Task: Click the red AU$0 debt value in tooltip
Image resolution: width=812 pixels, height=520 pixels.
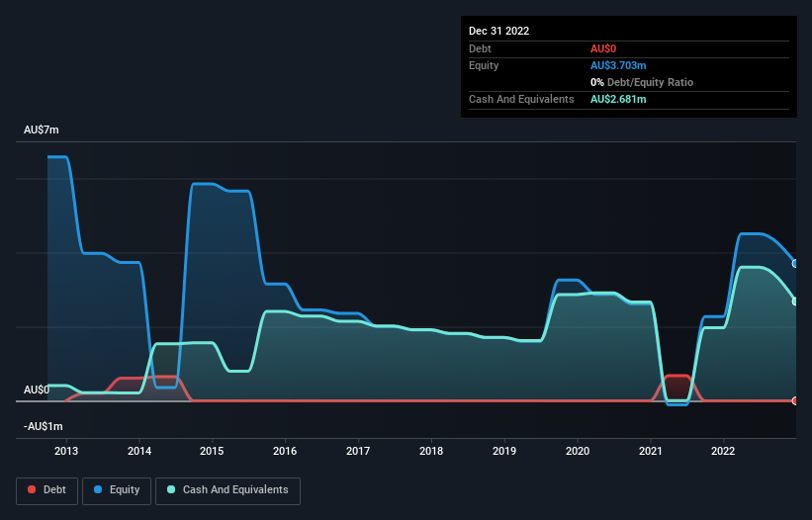Action: (603, 48)
